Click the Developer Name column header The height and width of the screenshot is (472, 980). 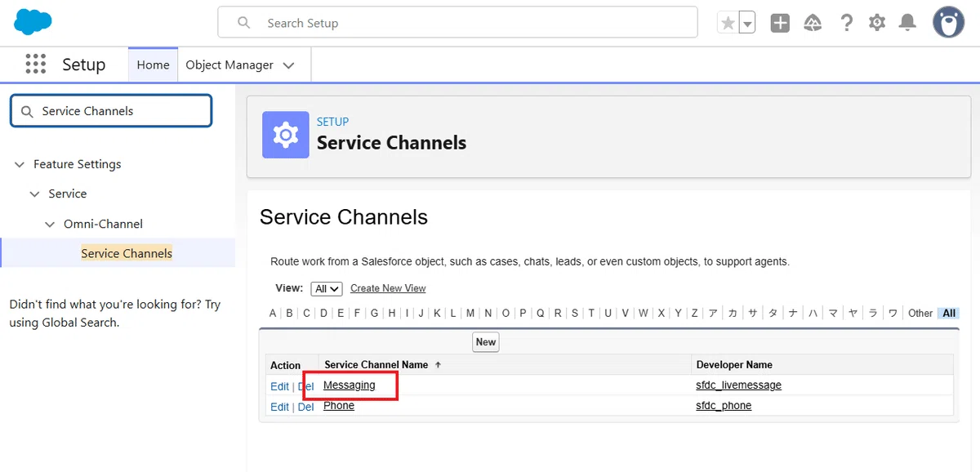[x=734, y=365]
